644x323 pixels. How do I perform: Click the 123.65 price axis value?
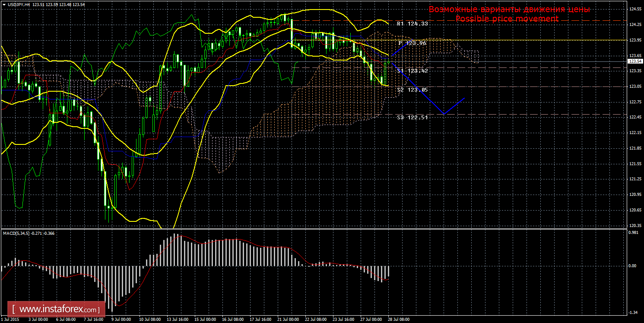point(634,56)
